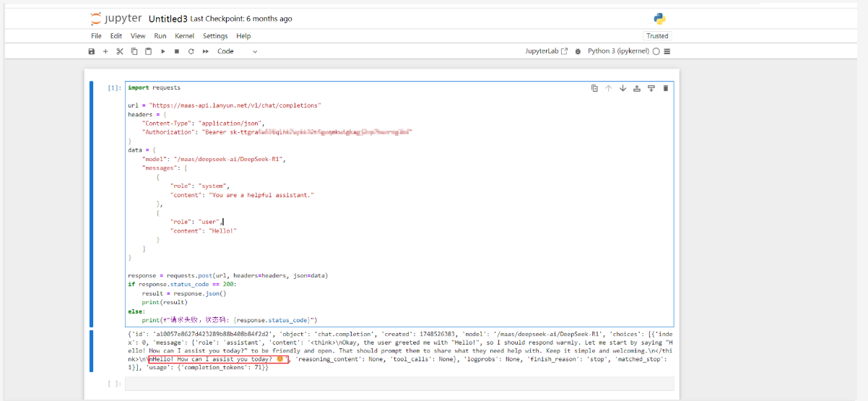Open the Settings menu

(215, 36)
